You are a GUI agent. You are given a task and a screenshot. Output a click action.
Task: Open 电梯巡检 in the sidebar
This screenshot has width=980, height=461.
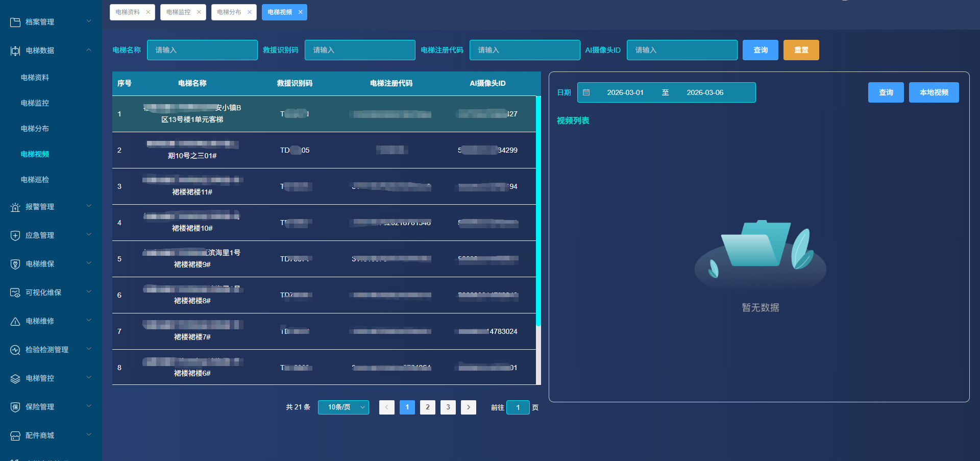point(35,180)
